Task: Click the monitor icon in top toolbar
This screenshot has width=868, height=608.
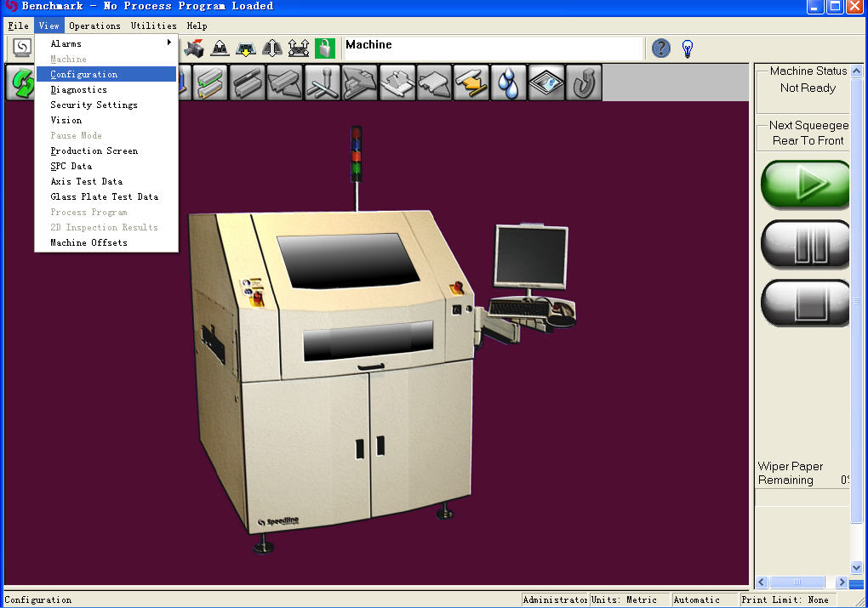Action: [x=21, y=48]
